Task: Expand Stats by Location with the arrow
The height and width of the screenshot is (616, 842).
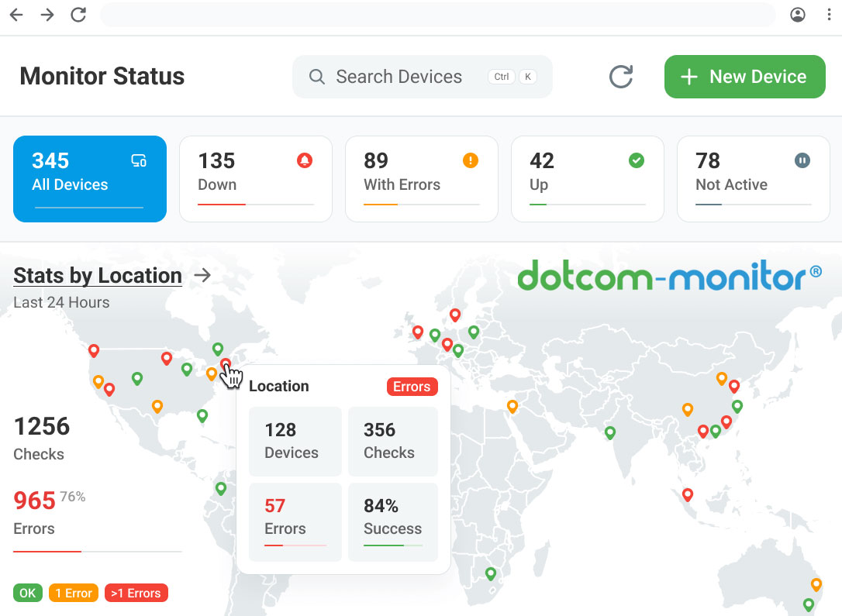Action: (202, 275)
